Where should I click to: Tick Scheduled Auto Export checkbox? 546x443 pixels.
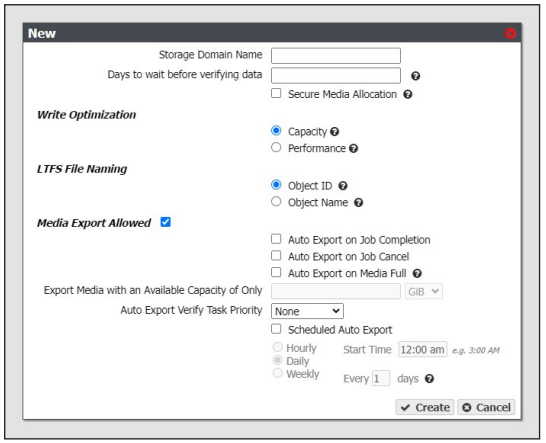[276, 329]
